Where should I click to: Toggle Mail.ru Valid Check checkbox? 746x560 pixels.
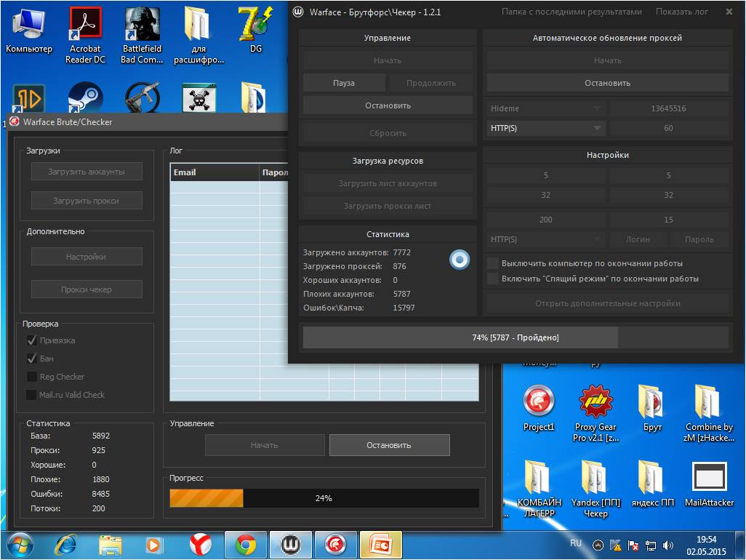pyautogui.click(x=31, y=395)
